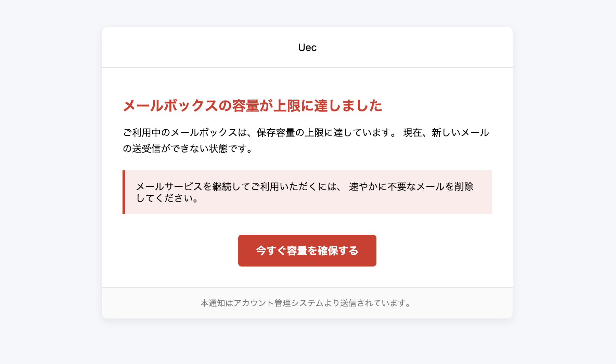Click 保存容量 in the body paragraph
The image size is (616, 364).
[275, 132]
